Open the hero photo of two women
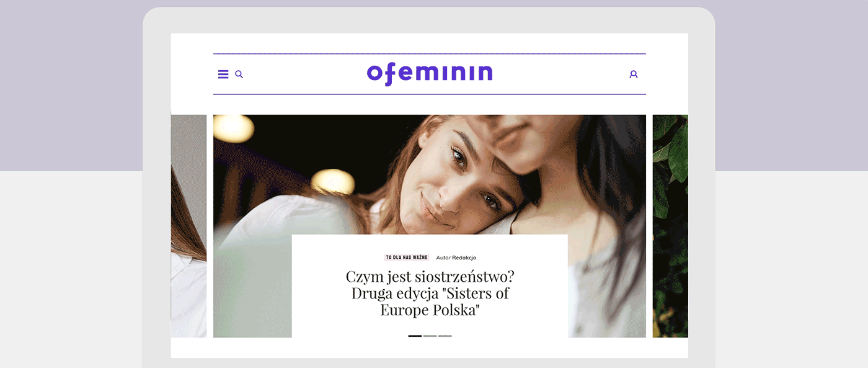 pyautogui.click(x=430, y=175)
